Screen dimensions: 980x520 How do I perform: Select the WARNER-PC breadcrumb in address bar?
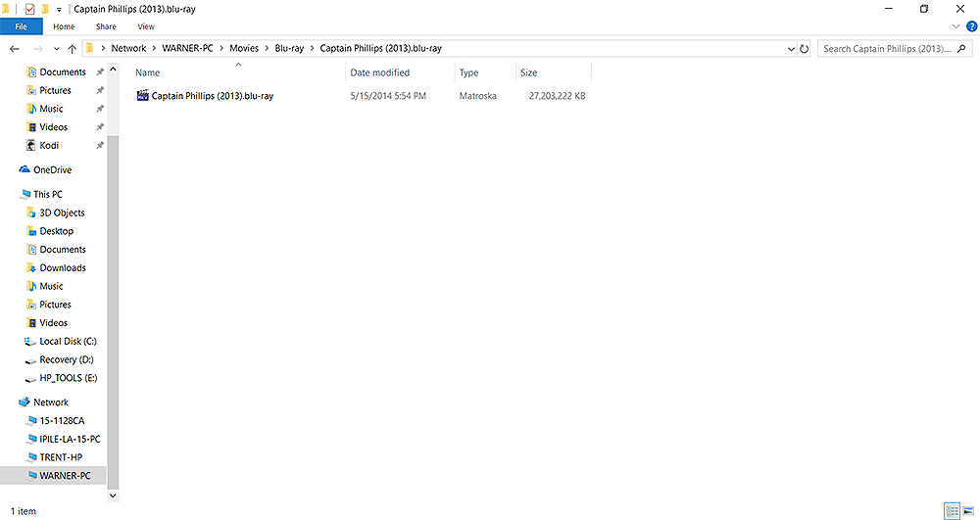pyautogui.click(x=187, y=48)
